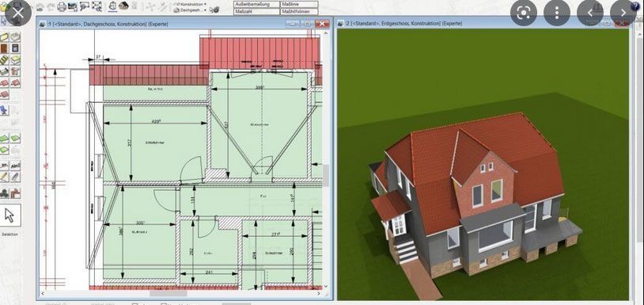The height and width of the screenshot is (305, 644).
Task: Close the image viewer with the X overlay
Action: click(x=17, y=13)
